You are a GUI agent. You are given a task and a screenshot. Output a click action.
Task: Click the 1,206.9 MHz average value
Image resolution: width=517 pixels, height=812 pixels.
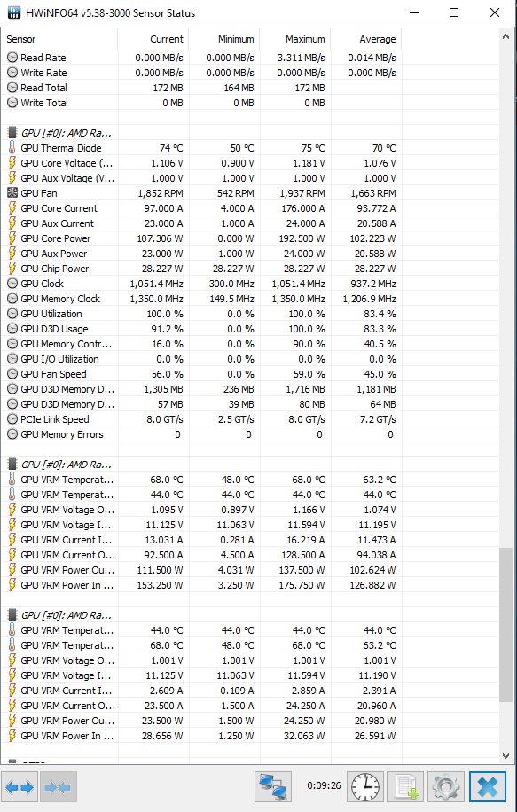pyautogui.click(x=370, y=298)
